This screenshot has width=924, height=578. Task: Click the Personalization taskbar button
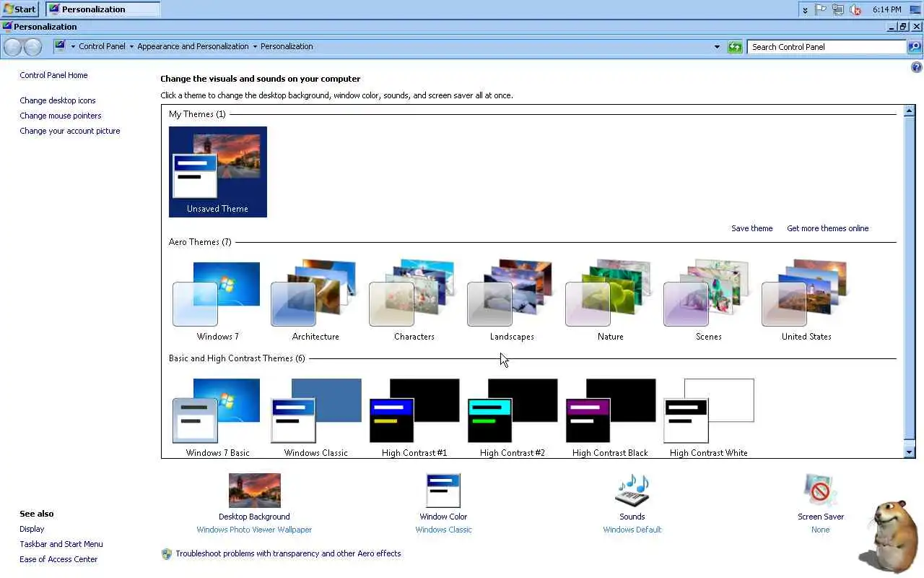tap(103, 9)
